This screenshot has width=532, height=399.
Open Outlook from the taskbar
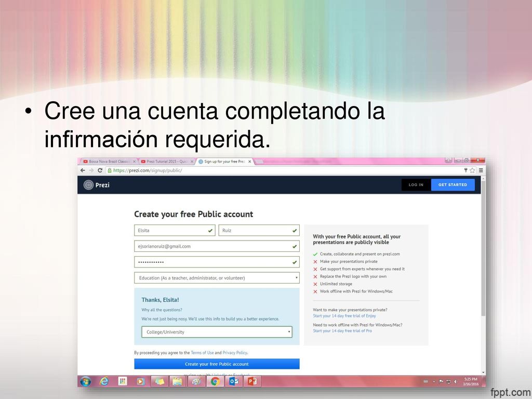[234, 381]
